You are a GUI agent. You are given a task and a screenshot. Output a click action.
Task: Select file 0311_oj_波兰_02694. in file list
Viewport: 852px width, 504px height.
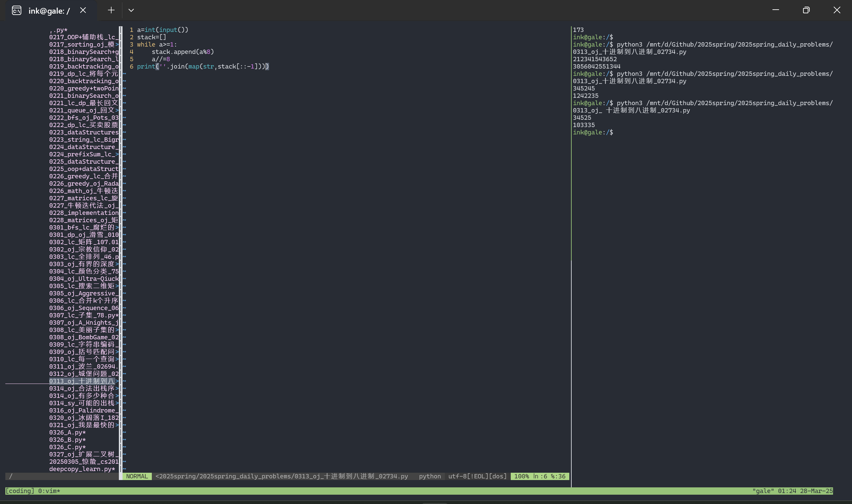(x=84, y=367)
